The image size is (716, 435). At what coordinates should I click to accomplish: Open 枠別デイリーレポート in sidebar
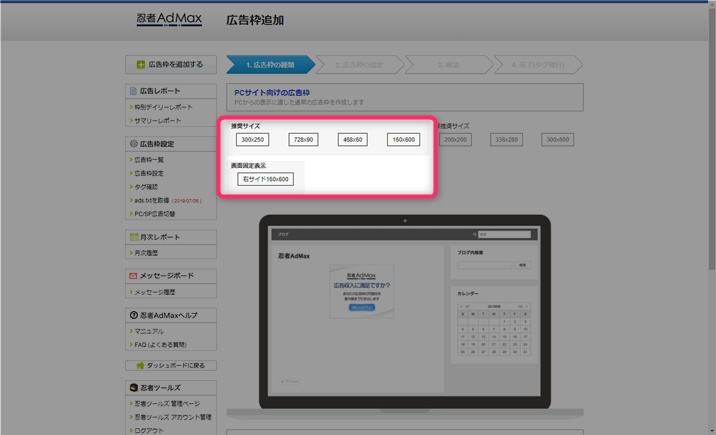coord(163,107)
